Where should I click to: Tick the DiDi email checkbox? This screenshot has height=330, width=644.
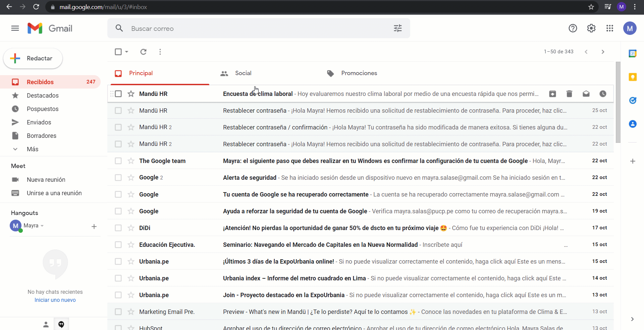pos(118,228)
